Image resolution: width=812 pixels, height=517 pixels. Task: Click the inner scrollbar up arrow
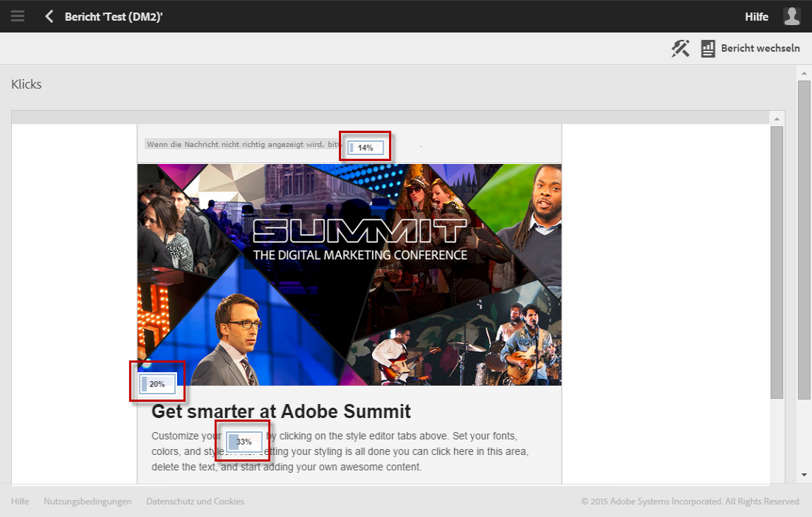click(777, 119)
